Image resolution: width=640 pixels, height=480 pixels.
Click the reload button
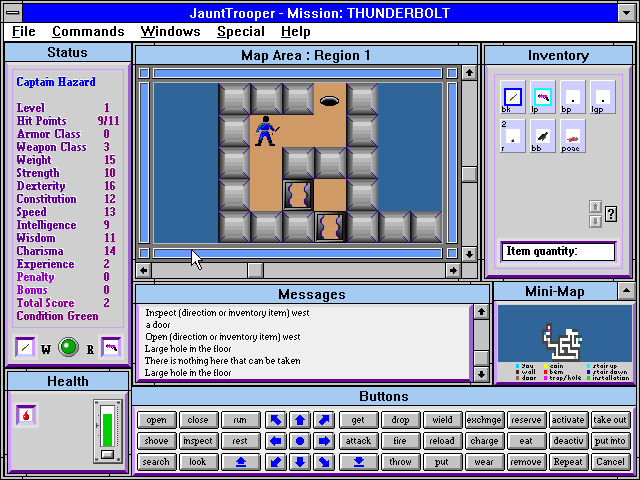pos(442,441)
